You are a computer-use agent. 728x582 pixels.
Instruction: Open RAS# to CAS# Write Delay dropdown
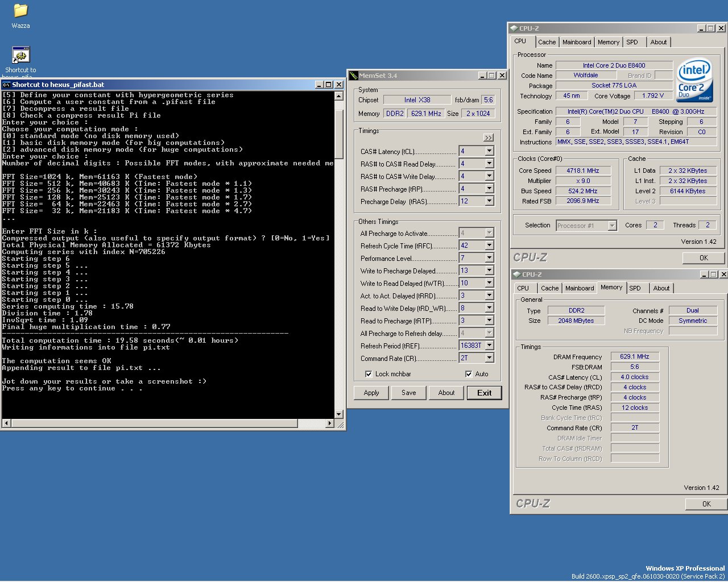pos(489,176)
